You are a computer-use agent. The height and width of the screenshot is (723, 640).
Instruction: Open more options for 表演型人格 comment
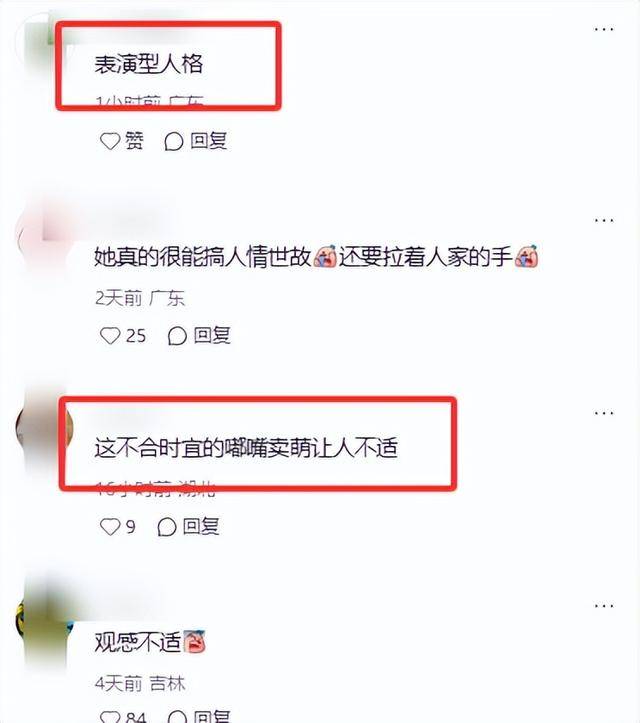tap(604, 29)
